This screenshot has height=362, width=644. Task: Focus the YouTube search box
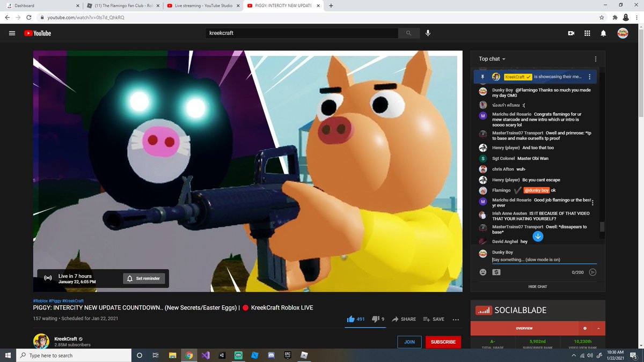tap(302, 33)
